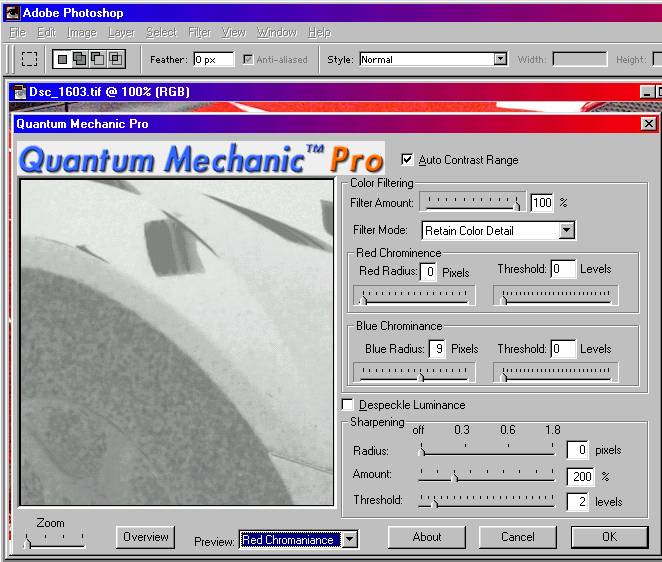Image resolution: width=662 pixels, height=562 pixels.
Task: Open the Image menu
Action: point(82,33)
